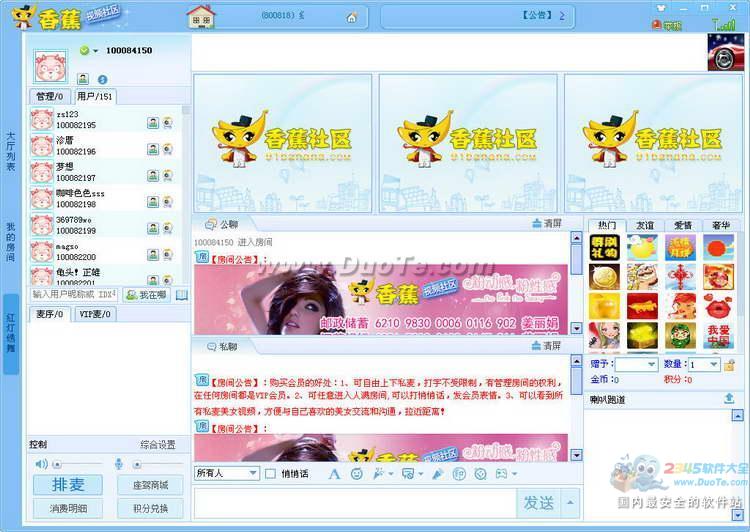Select user 咖啡色色sss in the list
Image resolution: width=750 pixels, height=532 pixels.
click(105, 198)
